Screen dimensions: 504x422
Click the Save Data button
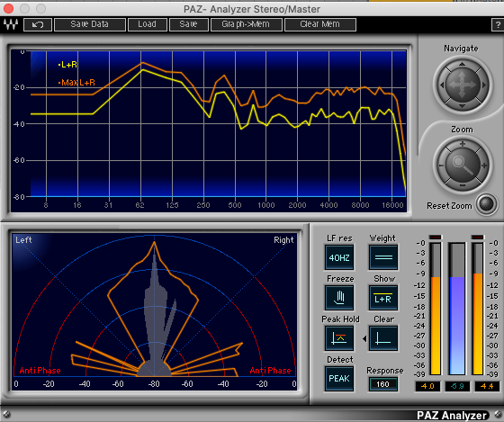point(90,25)
